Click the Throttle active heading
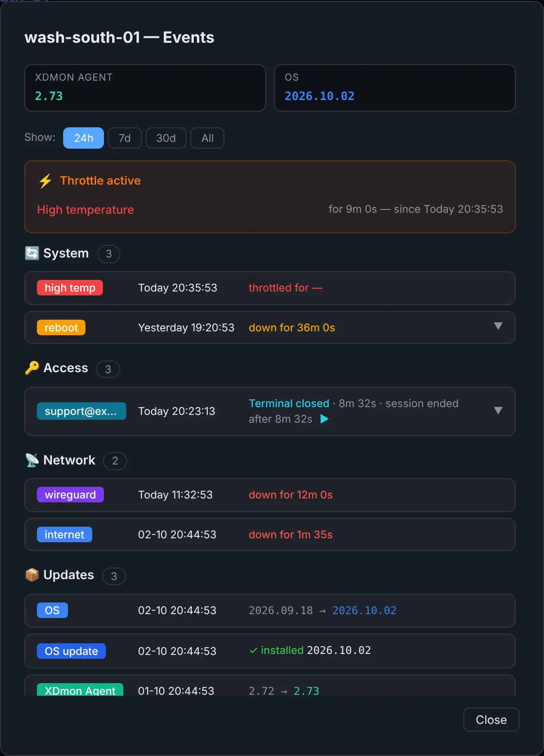The height and width of the screenshot is (756, 544). point(101,181)
